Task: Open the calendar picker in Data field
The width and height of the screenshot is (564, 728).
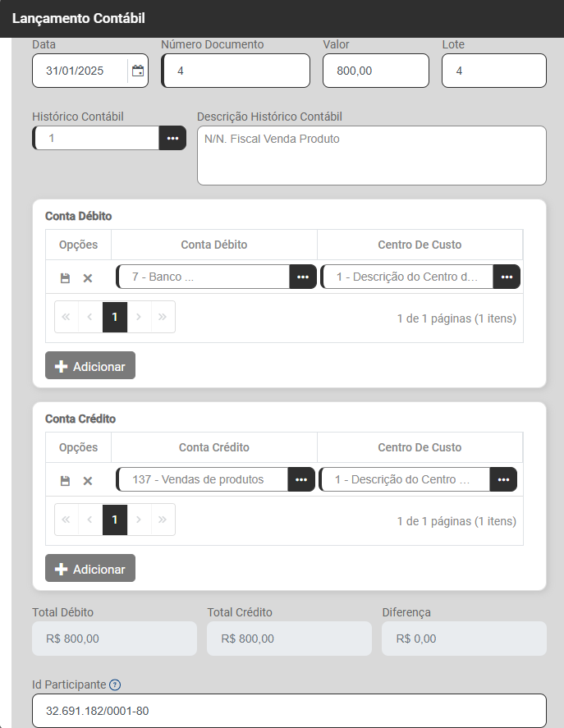Action: (138, 71)
